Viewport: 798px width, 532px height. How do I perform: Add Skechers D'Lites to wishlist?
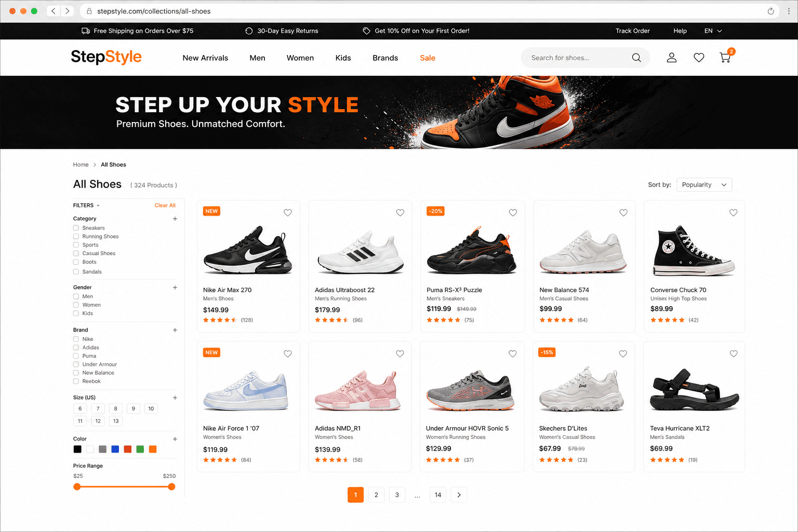[x=623, y=354]
